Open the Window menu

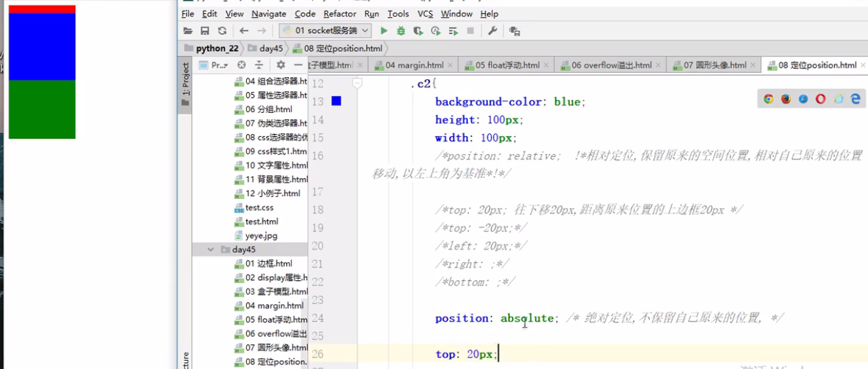[x=457, y=14]
